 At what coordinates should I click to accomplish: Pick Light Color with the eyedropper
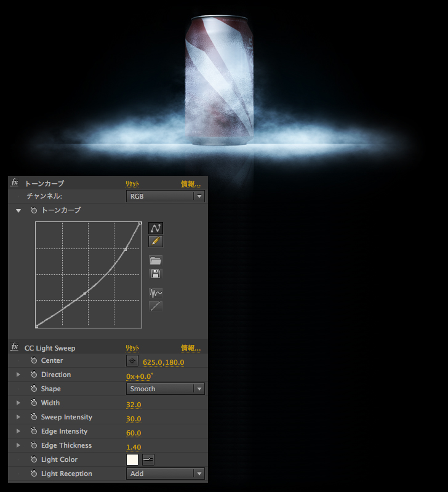coord(148,459)
